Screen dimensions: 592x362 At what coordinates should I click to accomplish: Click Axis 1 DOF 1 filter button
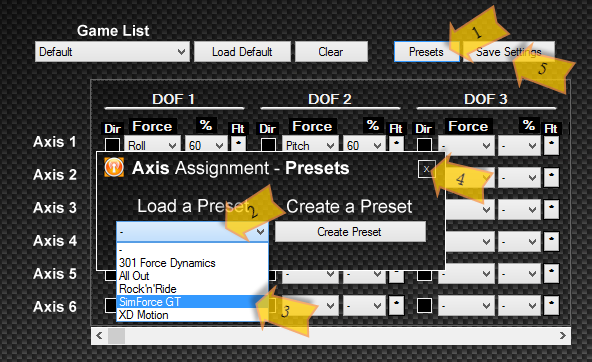238,144
